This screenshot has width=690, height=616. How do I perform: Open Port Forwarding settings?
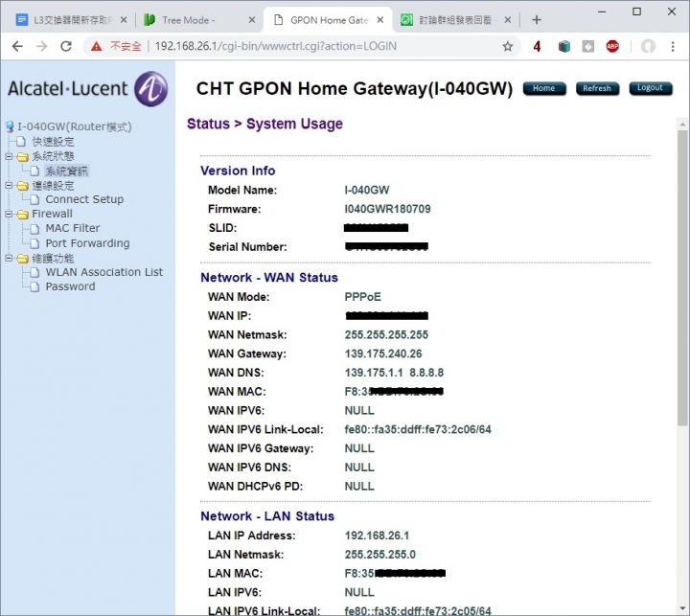pyautogui.click(x=87, y=243)
